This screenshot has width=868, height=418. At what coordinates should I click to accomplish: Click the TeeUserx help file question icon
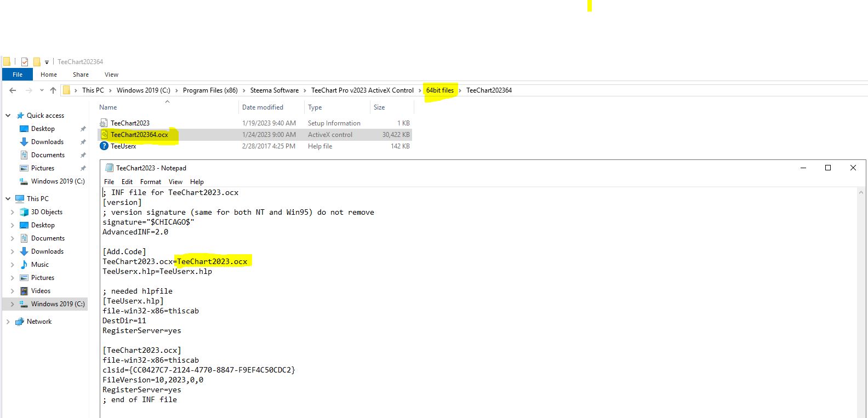point(104,146)
